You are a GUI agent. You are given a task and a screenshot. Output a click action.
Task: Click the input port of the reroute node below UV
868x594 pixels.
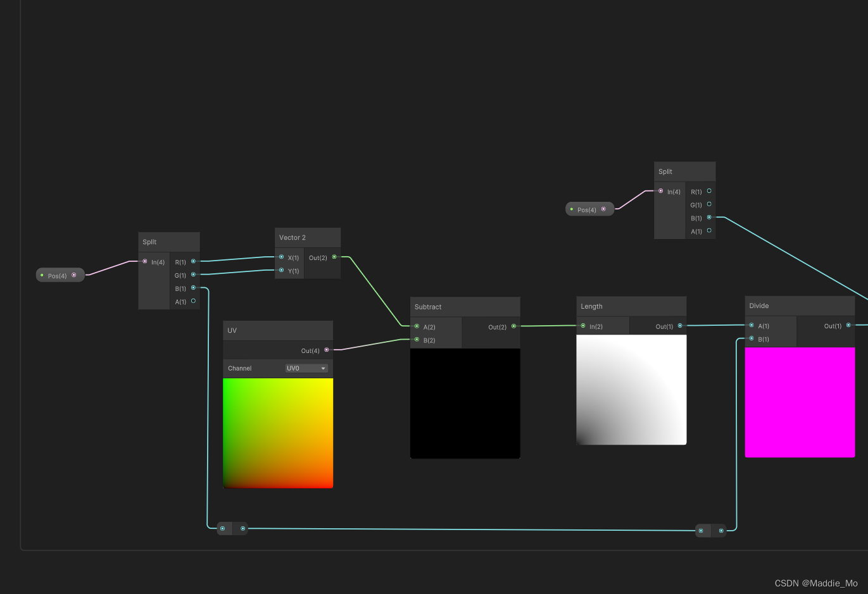click(x=222, y=528)
